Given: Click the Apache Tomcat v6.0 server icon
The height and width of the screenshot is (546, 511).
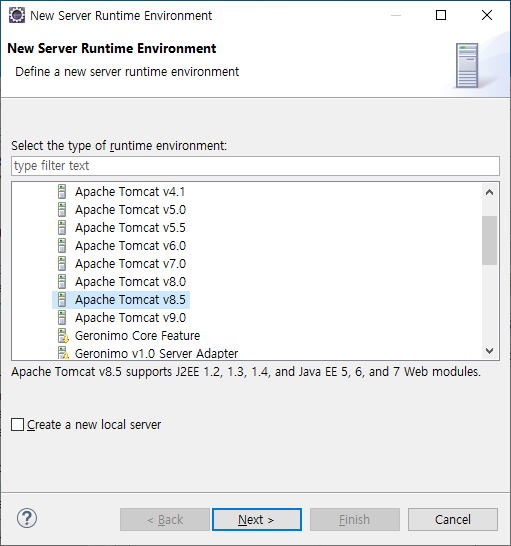Looking at the screenshot, I should coord(62,246).
